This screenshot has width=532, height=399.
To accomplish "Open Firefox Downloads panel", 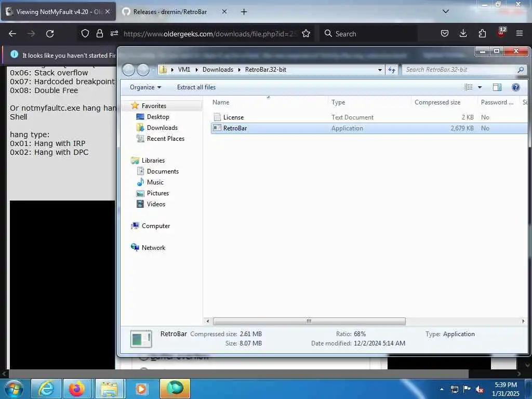I will click(463, 33).
